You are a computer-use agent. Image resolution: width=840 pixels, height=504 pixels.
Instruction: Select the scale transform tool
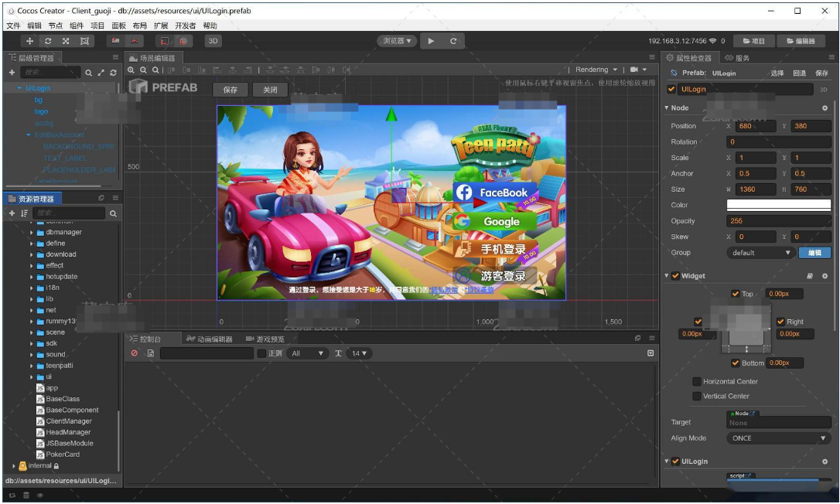pos(66,41)
